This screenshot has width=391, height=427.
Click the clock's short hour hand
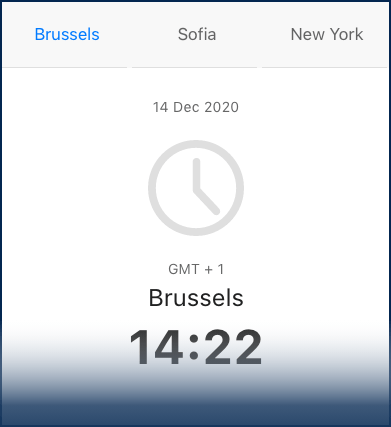coord(207,201)
